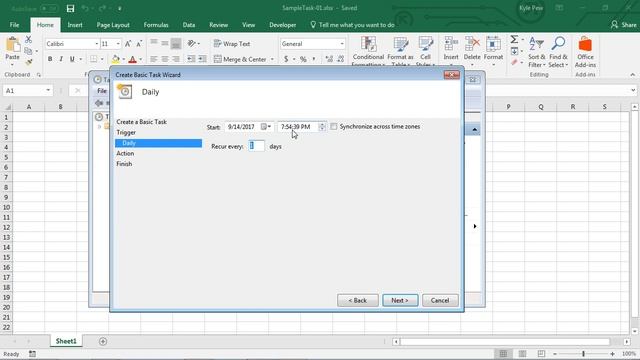Click the zoom out minus button
Screen dimensions: 640x360
pos(555,353)
